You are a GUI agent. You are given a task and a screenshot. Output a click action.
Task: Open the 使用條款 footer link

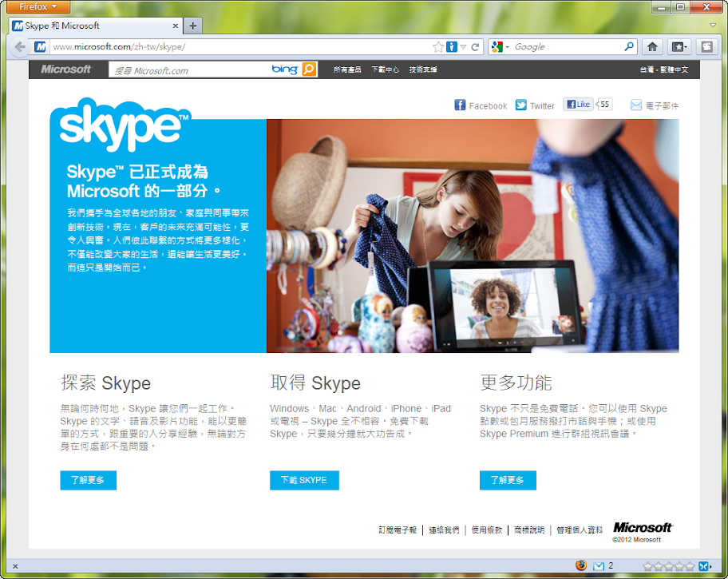pyautogui.click(x=487, y=529)
